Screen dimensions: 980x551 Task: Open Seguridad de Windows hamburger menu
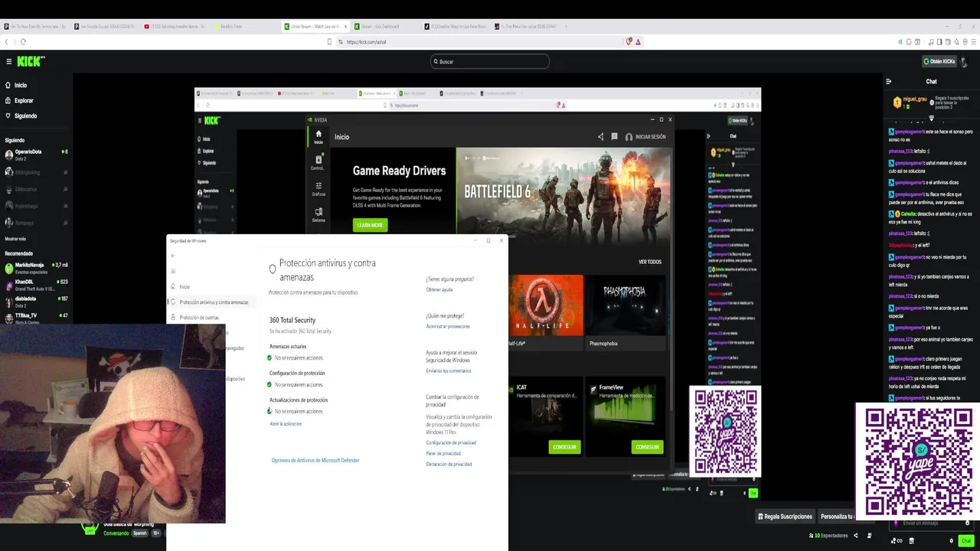[173, 271]
